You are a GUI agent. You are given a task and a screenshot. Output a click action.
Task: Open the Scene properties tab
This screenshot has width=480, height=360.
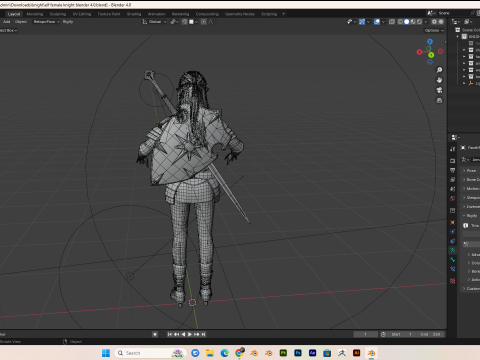(452, 189)
